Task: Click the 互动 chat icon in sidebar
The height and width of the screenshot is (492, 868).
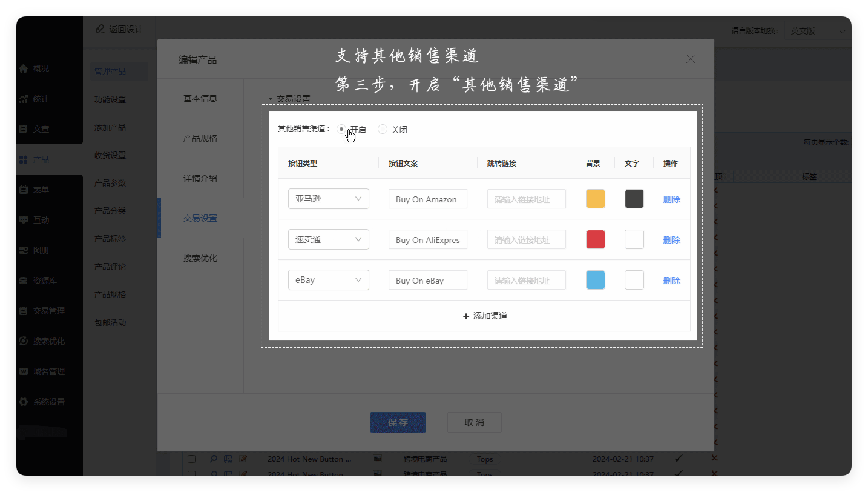Action: [x=24, y=220]
